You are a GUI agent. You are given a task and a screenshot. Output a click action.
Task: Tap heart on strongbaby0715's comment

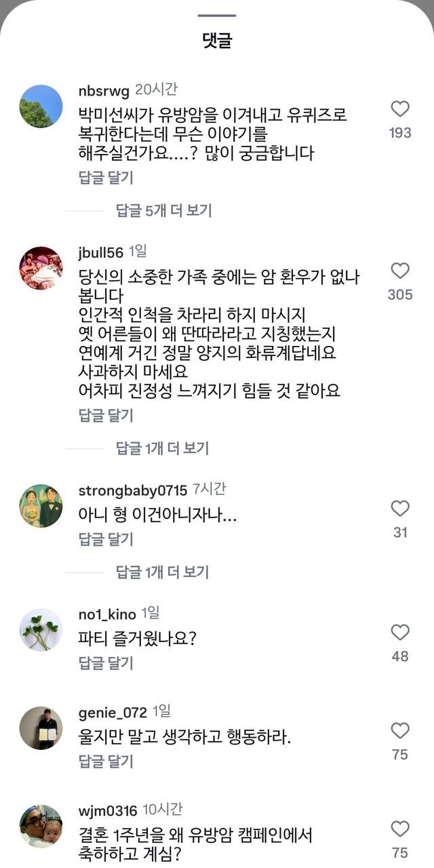pos(400,509)
